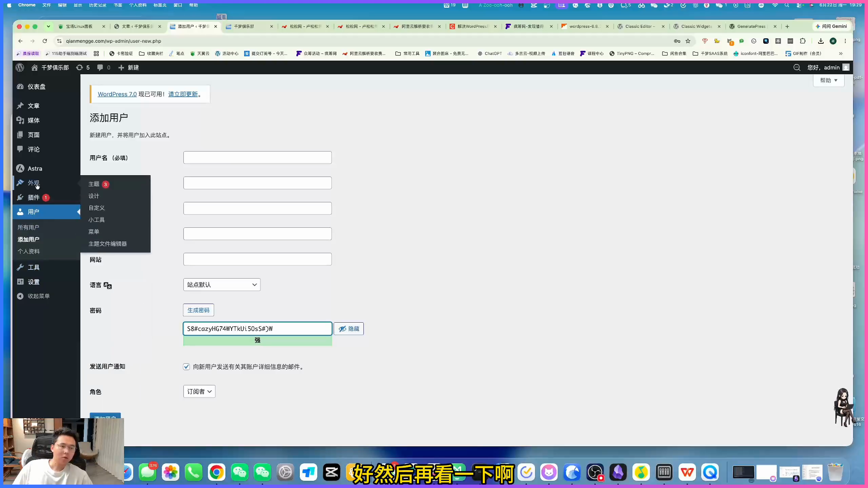Open the Chrome downloads icon

pyautogui.click(x=821, y=41)
